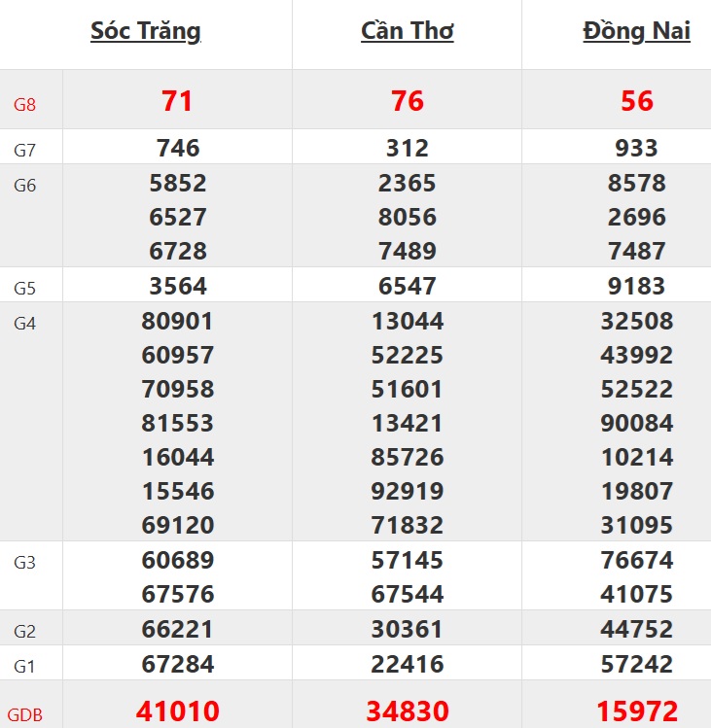Image resolution: width=711 pixels, height=728 pixels.
Task: Click the GDB special prize label
Action: pyautogui.click(x=27, y=715)
